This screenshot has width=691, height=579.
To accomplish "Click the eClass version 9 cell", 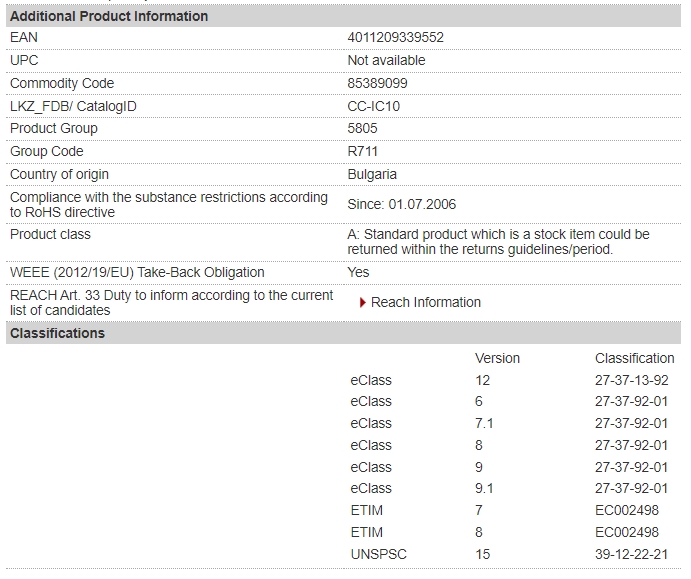I will coord(479,467).
